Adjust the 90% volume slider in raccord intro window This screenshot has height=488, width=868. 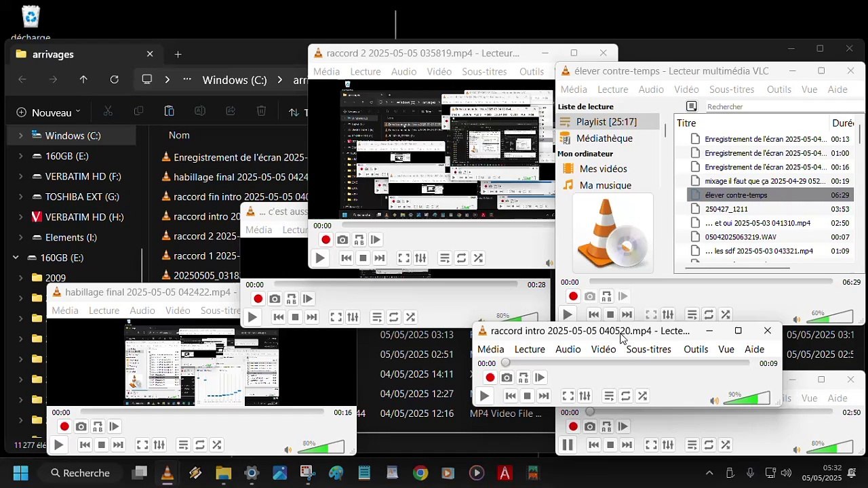pos(747,399)
